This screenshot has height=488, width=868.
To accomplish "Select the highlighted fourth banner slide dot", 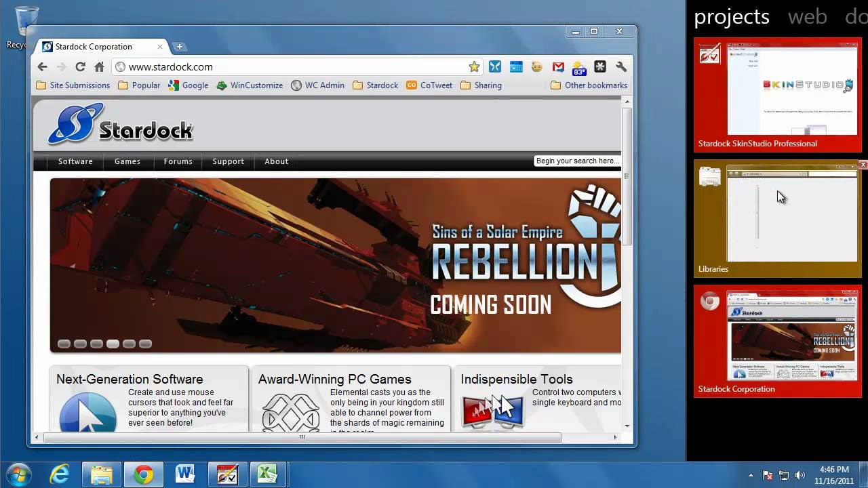I will coord(113,344).
